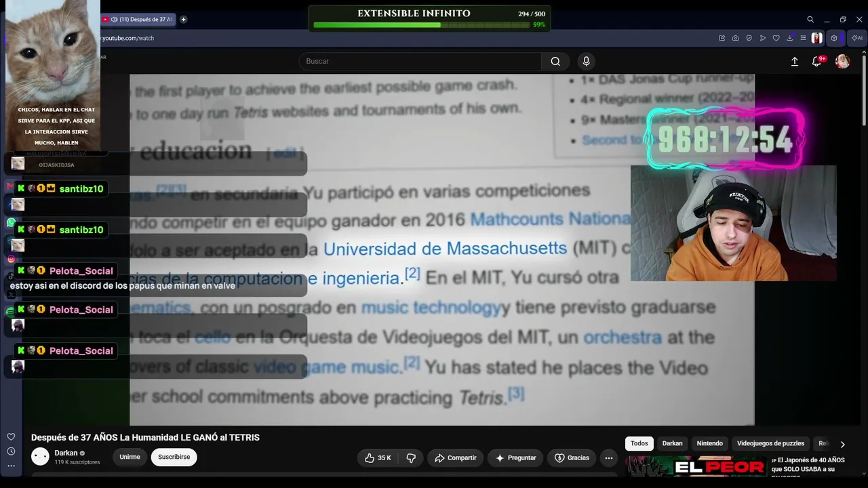The width and height of the screenshot is (868, 488).
Task: Open Spotify in the browser sidebar
Action: 9,312
